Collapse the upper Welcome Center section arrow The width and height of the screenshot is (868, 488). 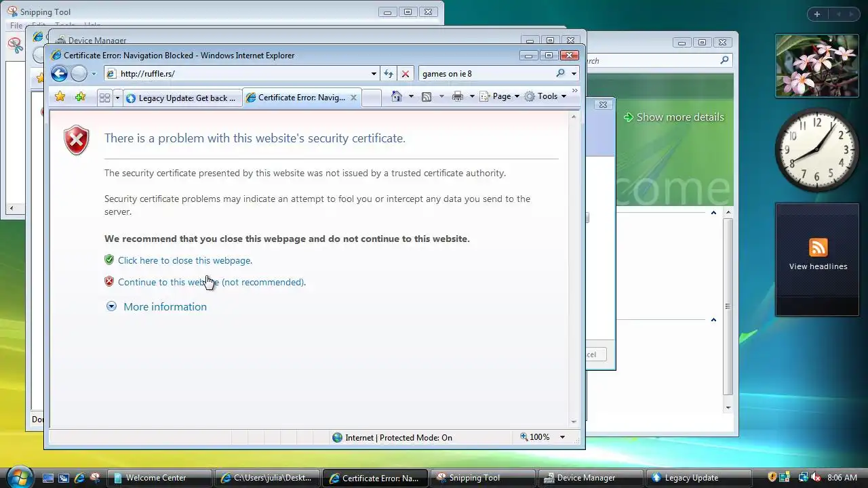pyautogui.click(x=713, y=213)
